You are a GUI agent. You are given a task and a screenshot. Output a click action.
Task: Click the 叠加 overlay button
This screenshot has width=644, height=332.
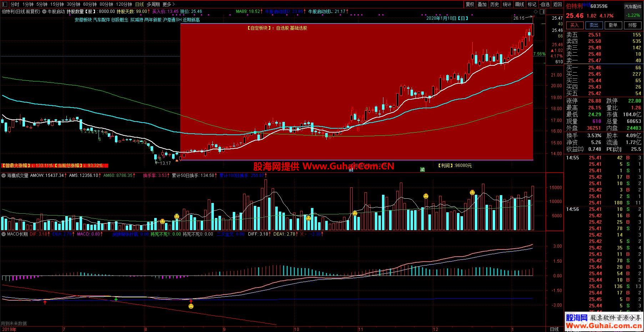[482, 4]
